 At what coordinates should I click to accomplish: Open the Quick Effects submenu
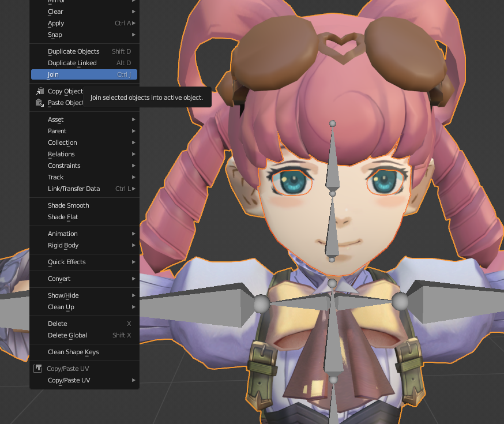point(84,262)
